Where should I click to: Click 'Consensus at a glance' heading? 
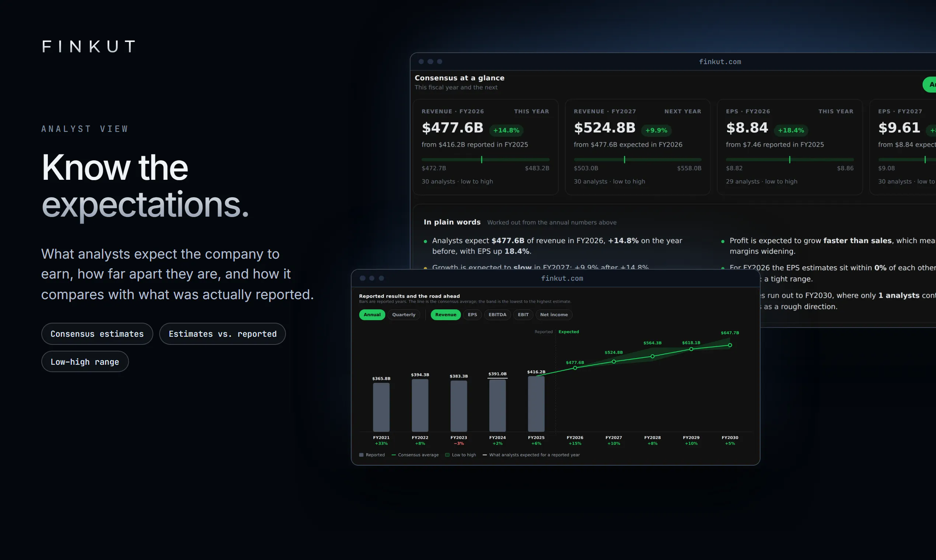click(459, 78)
